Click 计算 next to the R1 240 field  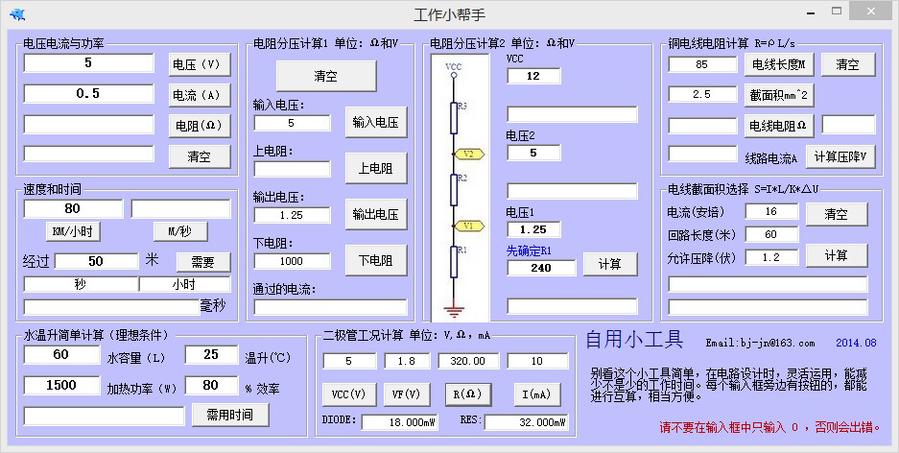tap(610, 264)
